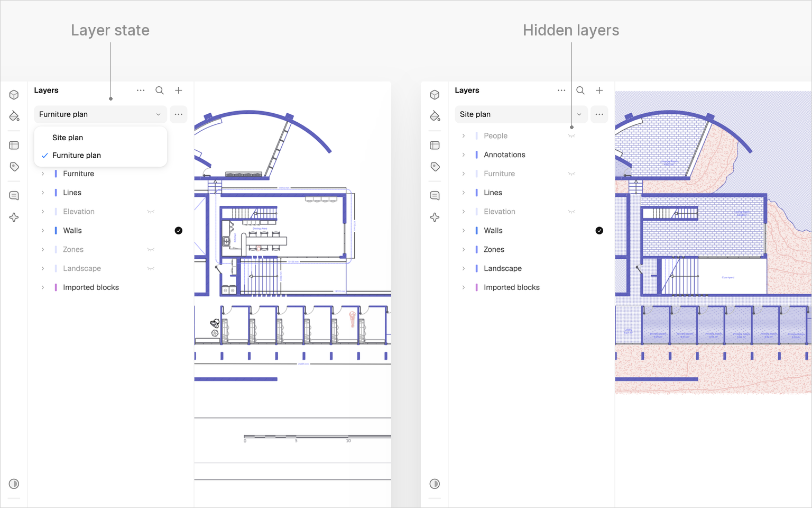Open the Furniture plan layer state dropdown

pyautogui.click(x=100, y=114)
